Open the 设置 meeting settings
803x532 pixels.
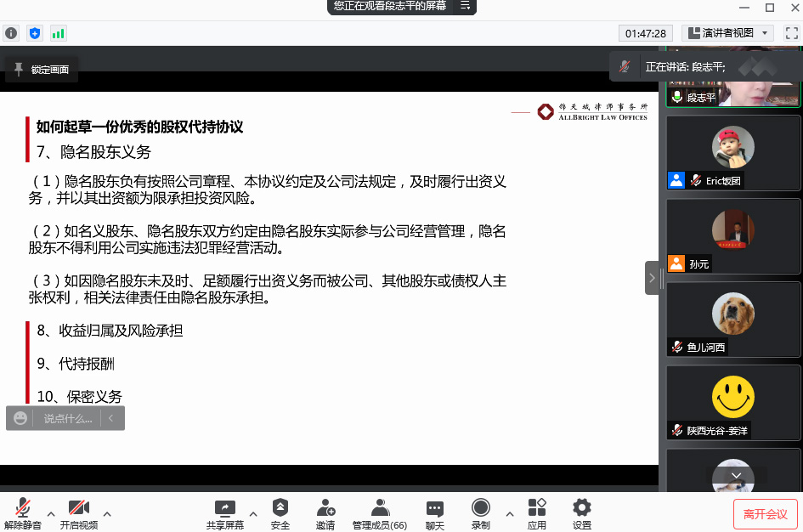click(x=581, y=512)
